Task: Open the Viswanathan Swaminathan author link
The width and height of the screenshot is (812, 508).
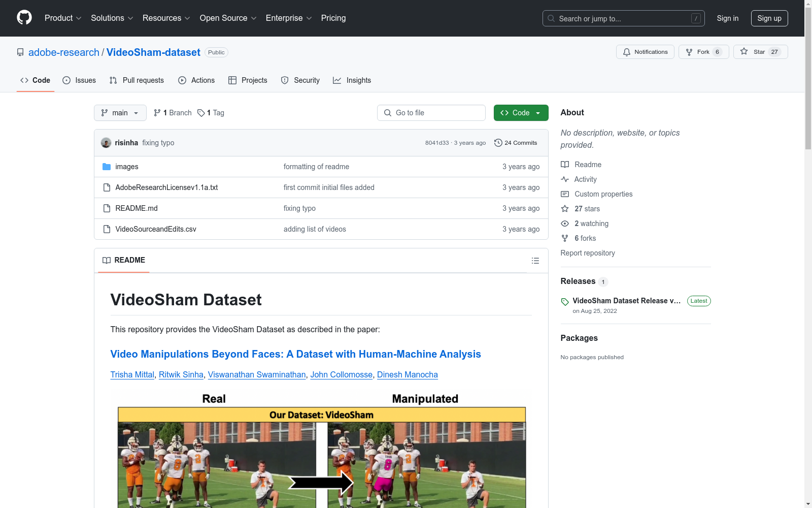Action: pos(257,374)
